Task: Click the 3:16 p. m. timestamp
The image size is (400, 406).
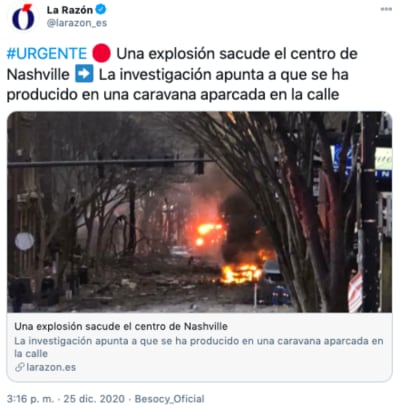Action: tap(30, 399)
